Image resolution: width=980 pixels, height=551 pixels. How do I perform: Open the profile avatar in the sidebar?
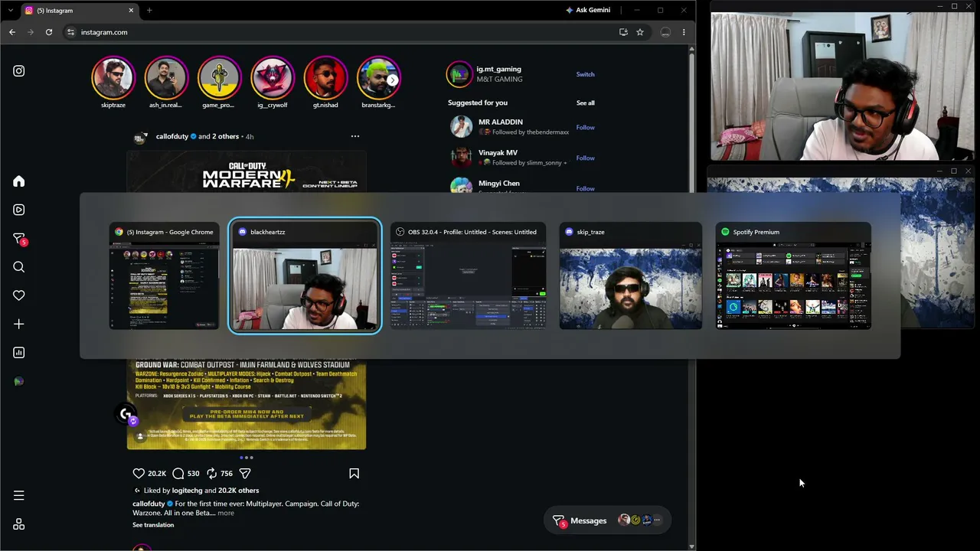pyautogui.click(x=19, y=382)
